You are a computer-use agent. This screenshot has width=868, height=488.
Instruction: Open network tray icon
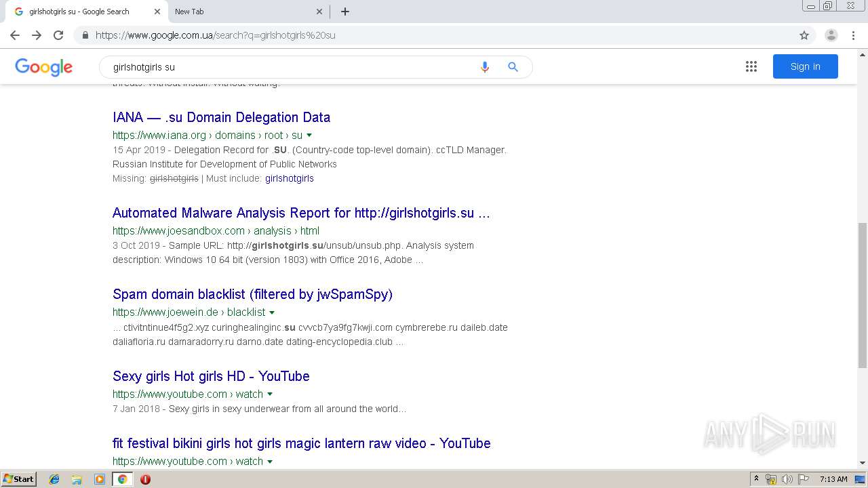(771, 479)
